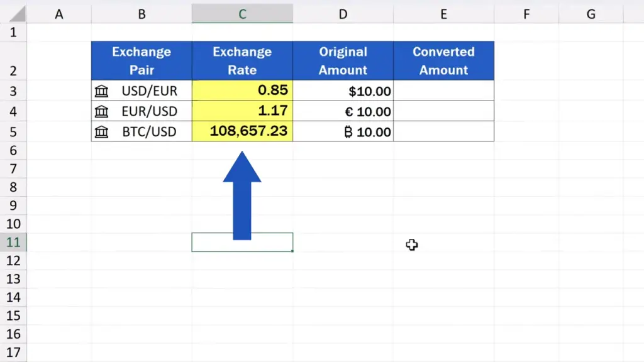Click the 1.17 yellow exchange rate cell
This screenshot has width=644, height=362.
242,111
